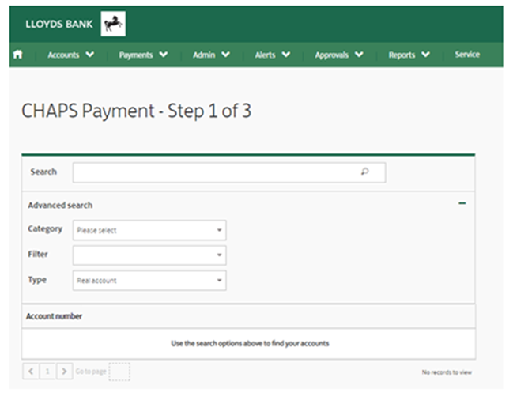
Task: Collapse the Advanced search section
Action: [462, 204]
